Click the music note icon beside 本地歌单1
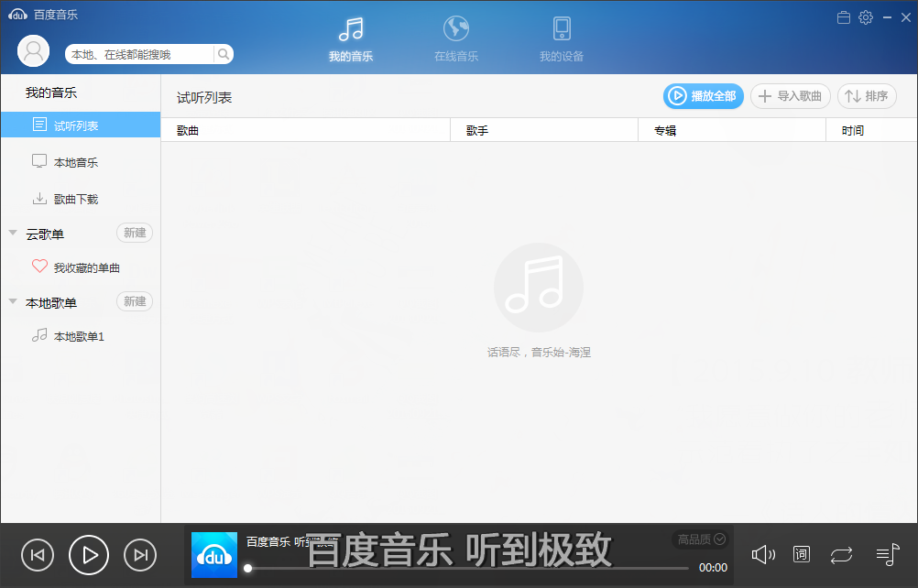 pyautogui.click(x=39, y=334)
